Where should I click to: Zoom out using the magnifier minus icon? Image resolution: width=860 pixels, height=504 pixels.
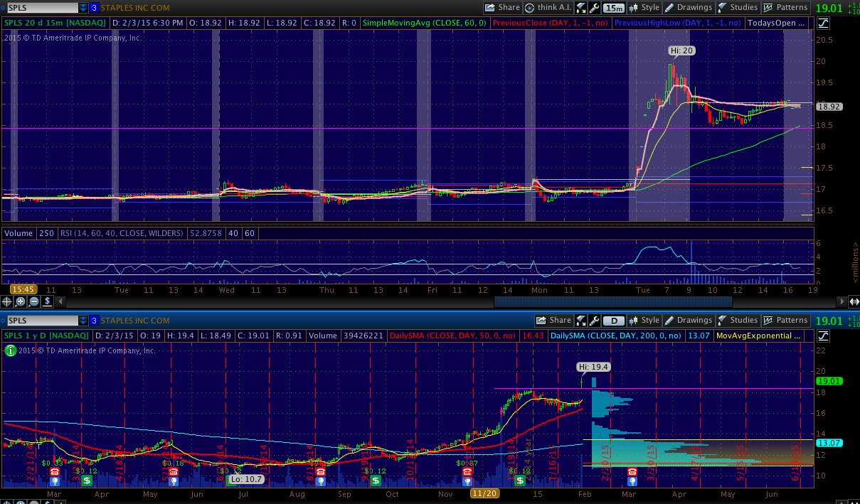tap(33, 301)
